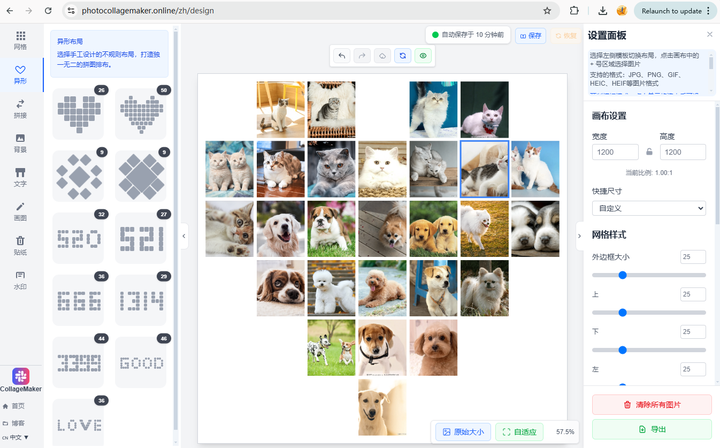Switch to the 网格 (grid) layouts tab
This screenshot has width=720, height=448.
point(20,40)
